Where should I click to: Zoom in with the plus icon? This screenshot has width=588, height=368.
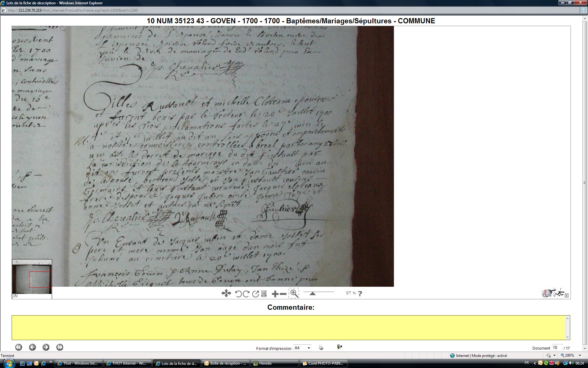click(275, 294)
